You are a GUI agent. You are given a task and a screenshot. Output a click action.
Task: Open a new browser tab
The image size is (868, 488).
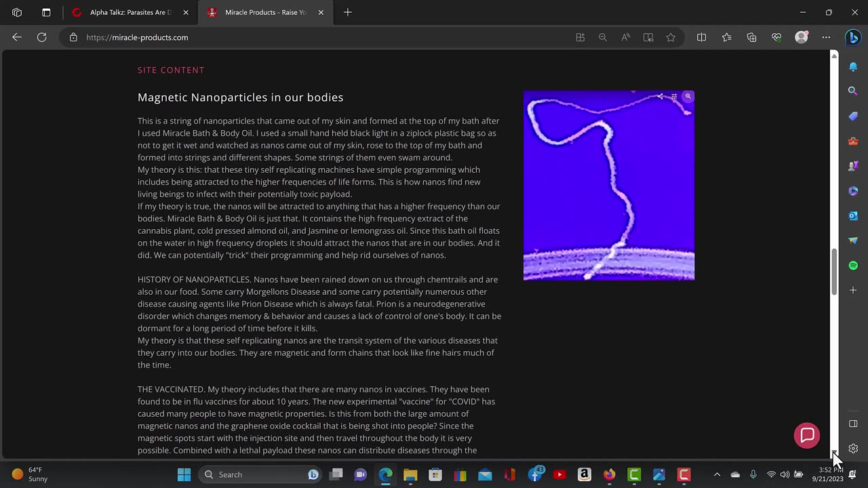347,12
